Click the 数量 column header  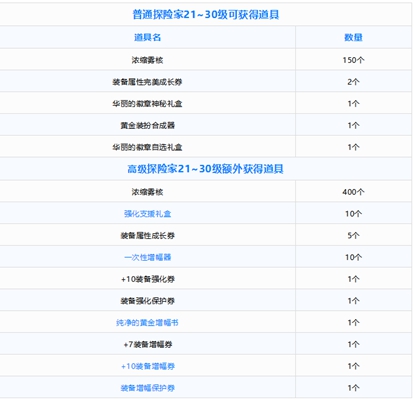click(x=353, y=37)
